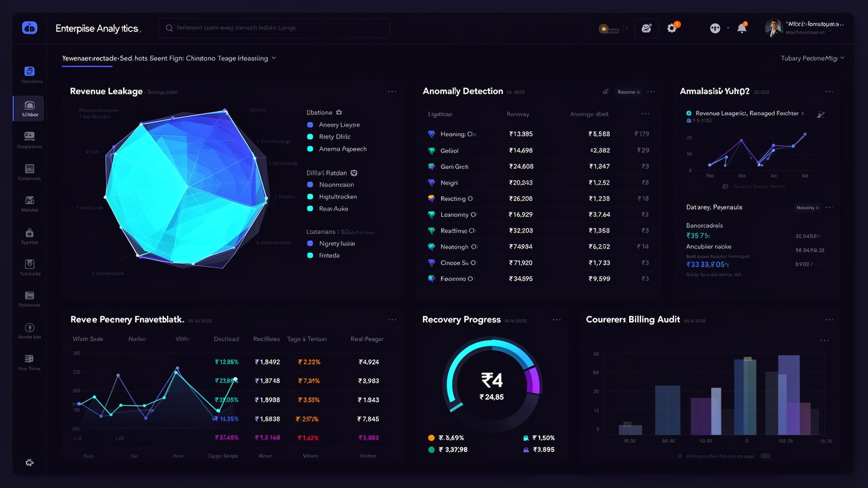Click the orange coin icon in header
This screenshot has height=488, width=868.
(x=603, y=28)
